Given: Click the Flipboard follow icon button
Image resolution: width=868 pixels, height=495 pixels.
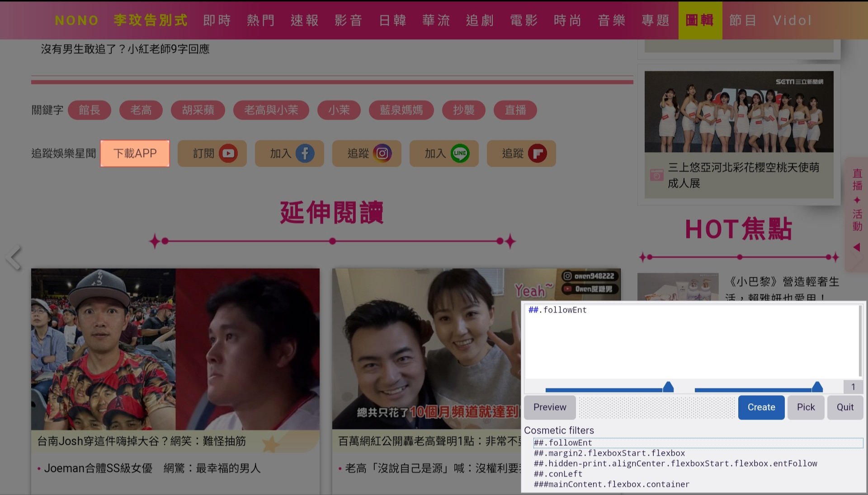Looking at the screenshot, I should click(537, 154).
